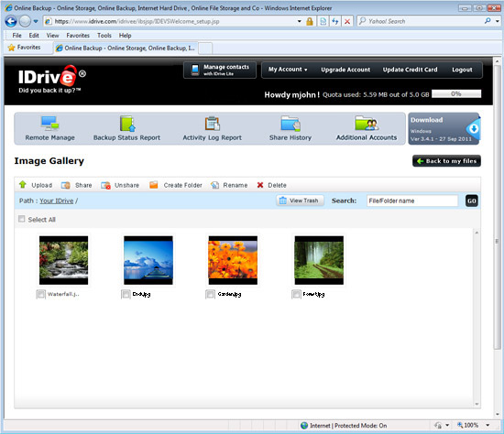Image resolution: width=504 pixels, height=434 pixels.
Task: Open the Edit menu
Action: pyautogui.click(x=34, y=36)
